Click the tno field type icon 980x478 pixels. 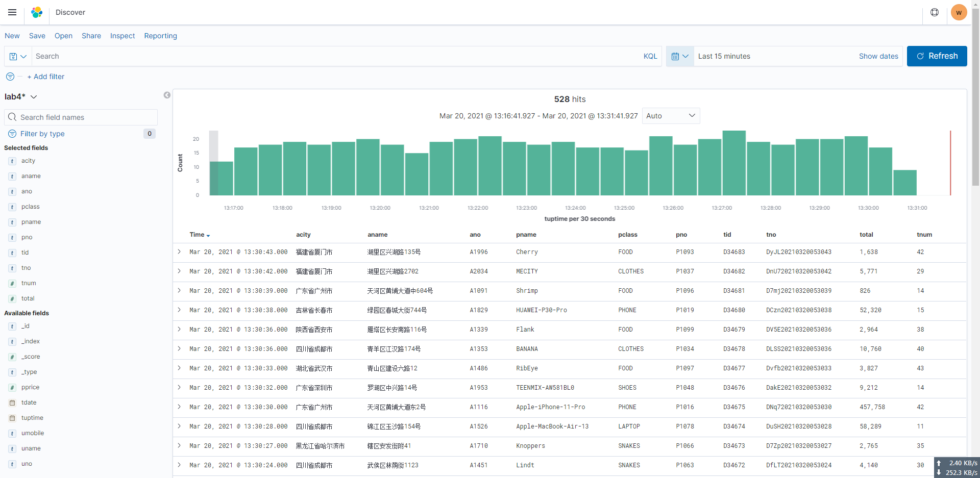click(12, 268)
